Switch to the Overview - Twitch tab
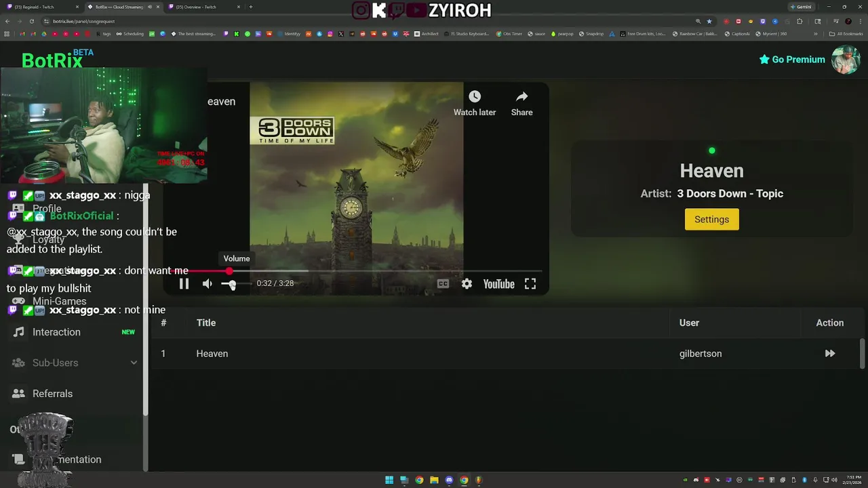 203,7
